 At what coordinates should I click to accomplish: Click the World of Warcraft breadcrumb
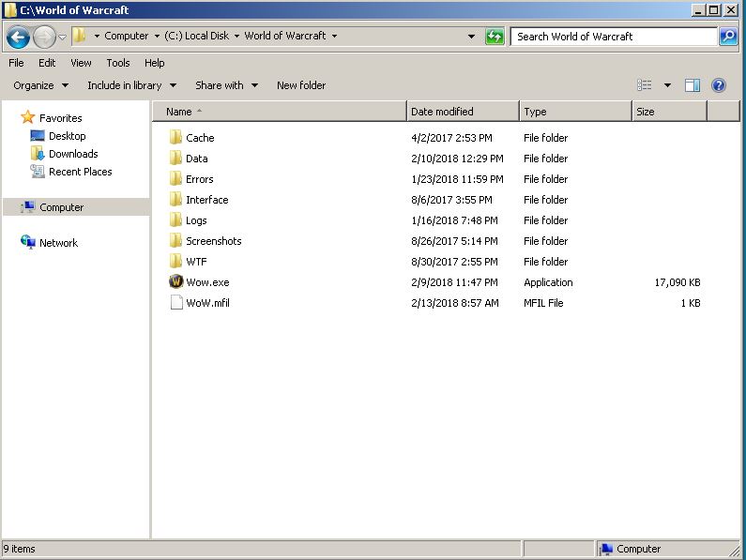pos(285,36)
